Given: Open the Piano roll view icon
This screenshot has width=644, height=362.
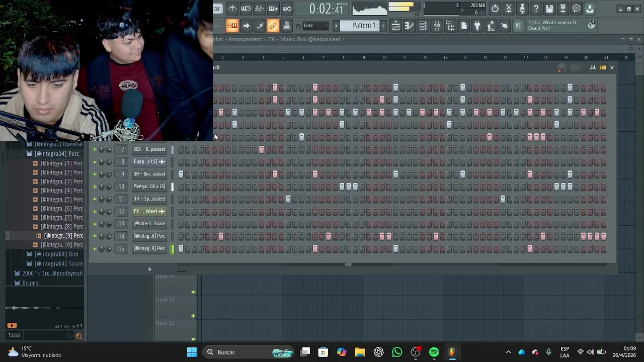Looking at the screenshot, I should (x=410, y=26).
